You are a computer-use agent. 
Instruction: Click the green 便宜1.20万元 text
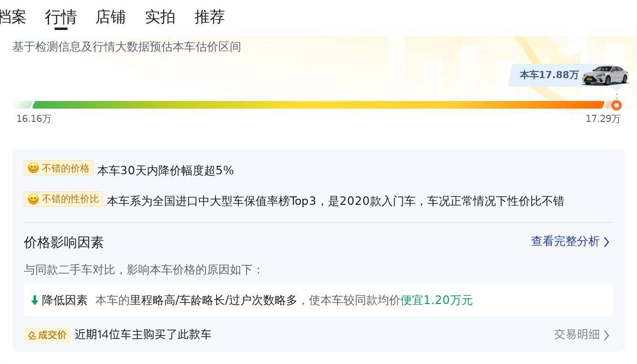coord(436,300)
